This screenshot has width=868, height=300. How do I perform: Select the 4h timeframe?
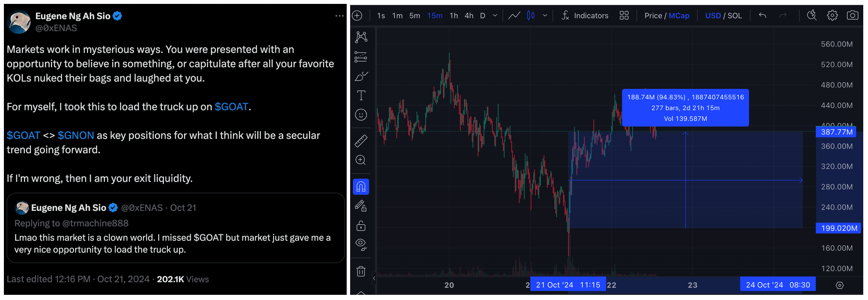[469, 16]
